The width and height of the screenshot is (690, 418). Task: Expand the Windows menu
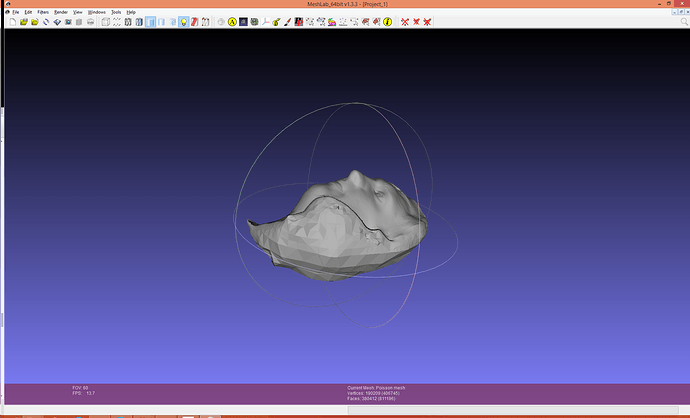[x=97, y=12]
